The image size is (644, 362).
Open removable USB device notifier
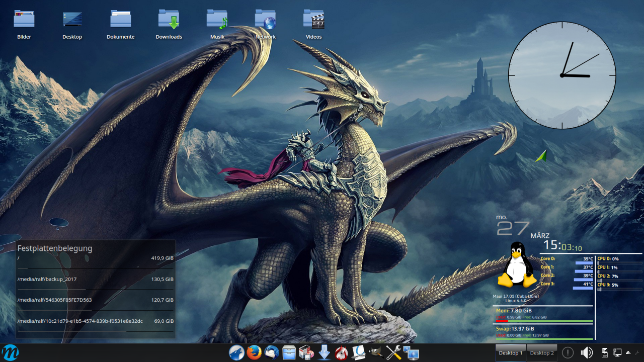coord(605,353)
